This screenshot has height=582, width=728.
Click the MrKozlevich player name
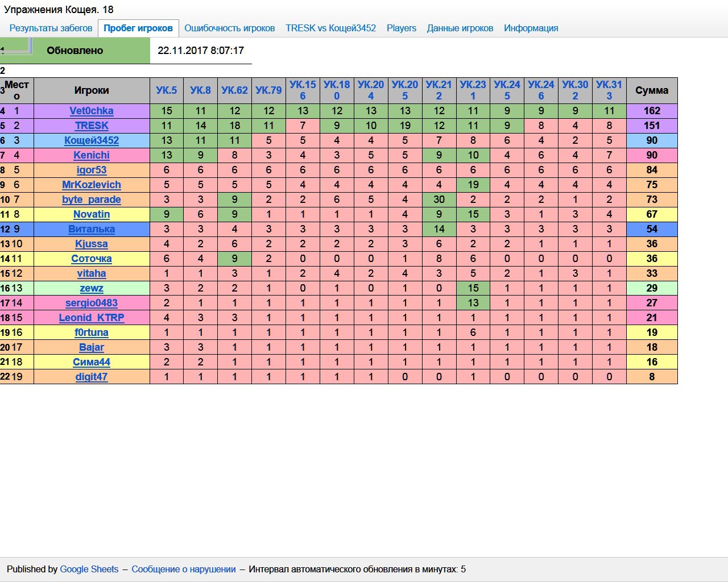click(x=92, y=185)
